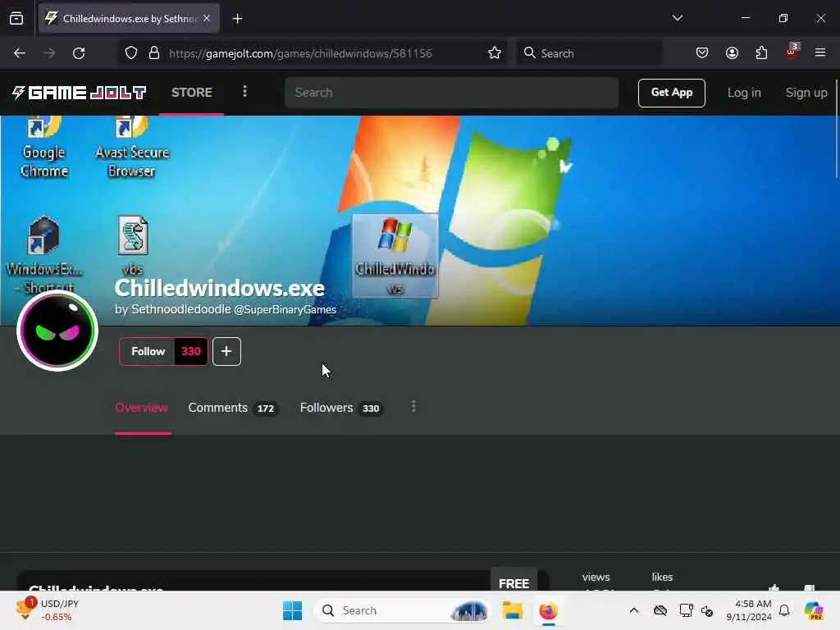Open the developer's round avatar
This screenshot has width=840, height=630.
(x=57, y=331)
